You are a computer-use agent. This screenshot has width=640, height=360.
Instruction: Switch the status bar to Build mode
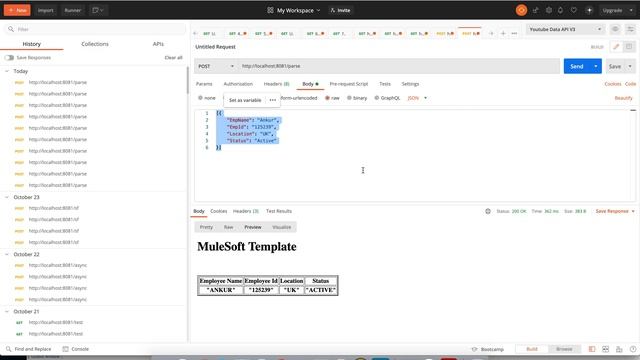pos(532,349)
